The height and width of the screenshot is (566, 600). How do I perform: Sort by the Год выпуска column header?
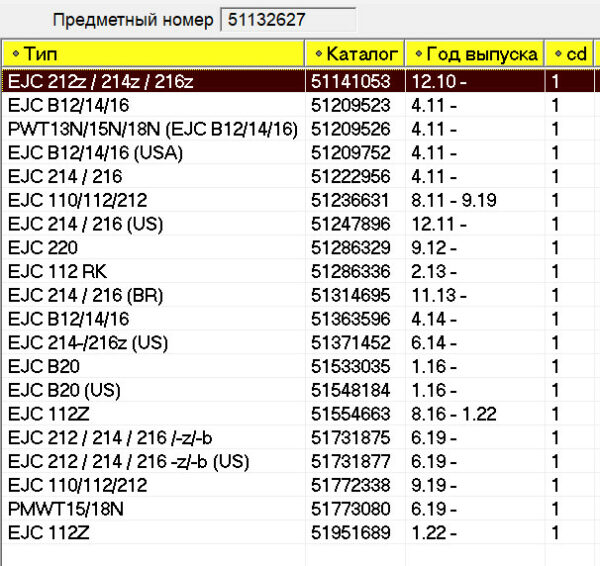pyautogui.click(x=474, y=54)
